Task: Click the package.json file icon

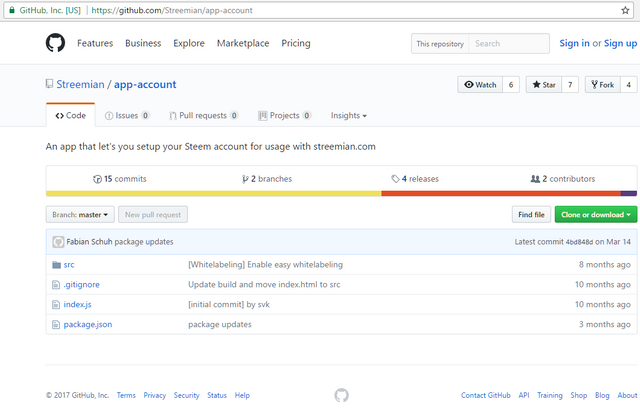Action: click(56, 325)
